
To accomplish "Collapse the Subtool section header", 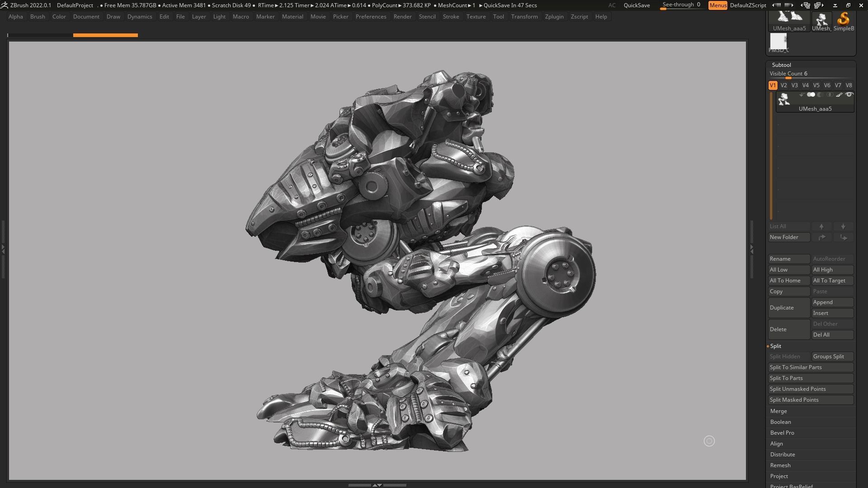I will pyautogui.click(x=781, y=65).
